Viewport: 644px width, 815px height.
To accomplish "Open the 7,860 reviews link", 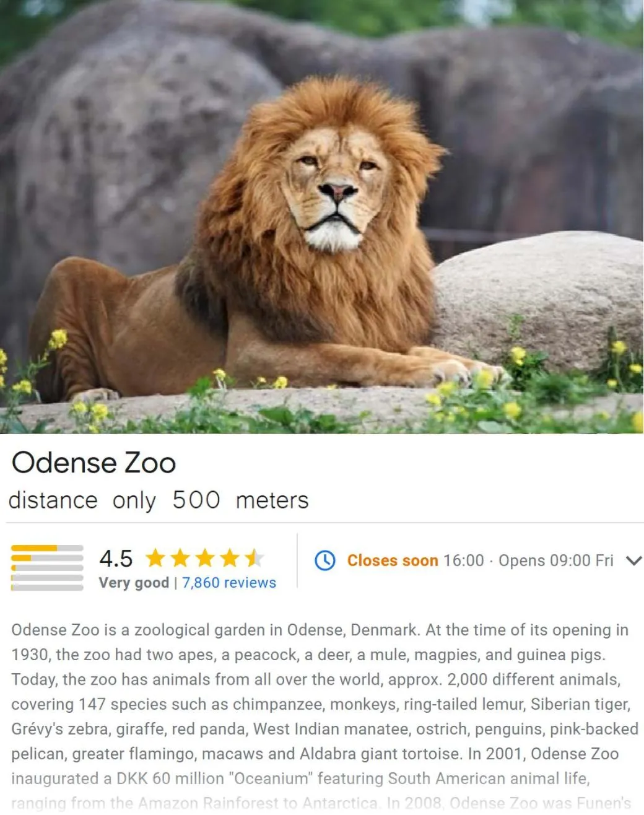I will pos(229,583).
